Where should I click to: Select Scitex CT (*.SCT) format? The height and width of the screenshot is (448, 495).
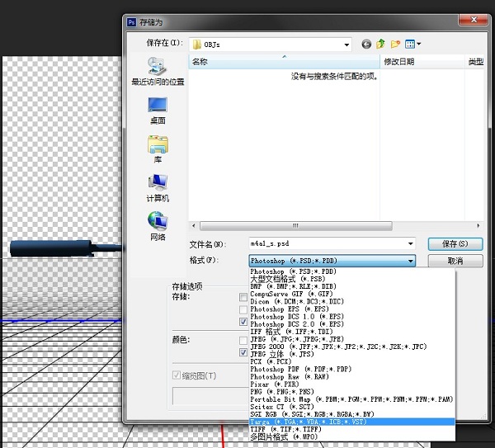pos(352,407)
